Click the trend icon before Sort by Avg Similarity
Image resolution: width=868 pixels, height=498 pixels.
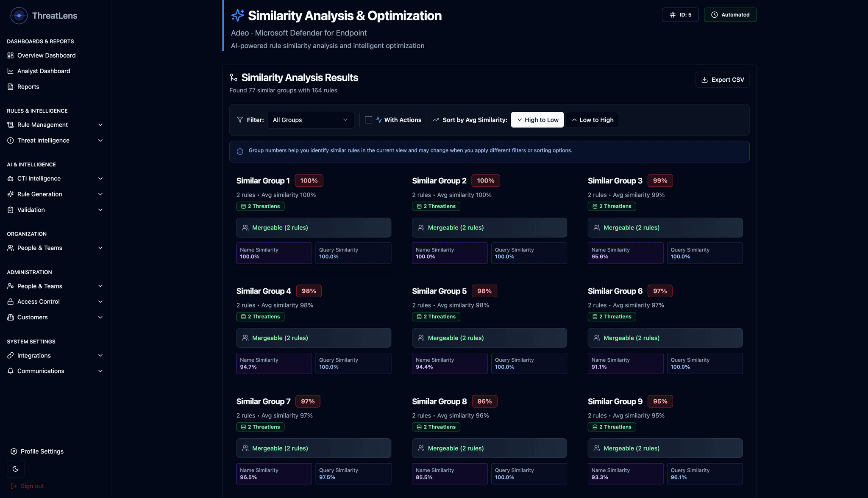[x=436, y=120]
